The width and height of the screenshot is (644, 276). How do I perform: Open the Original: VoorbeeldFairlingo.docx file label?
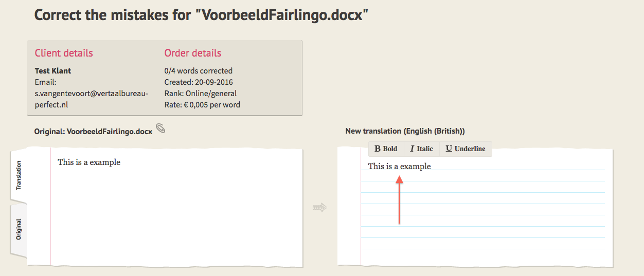(93, 132)
